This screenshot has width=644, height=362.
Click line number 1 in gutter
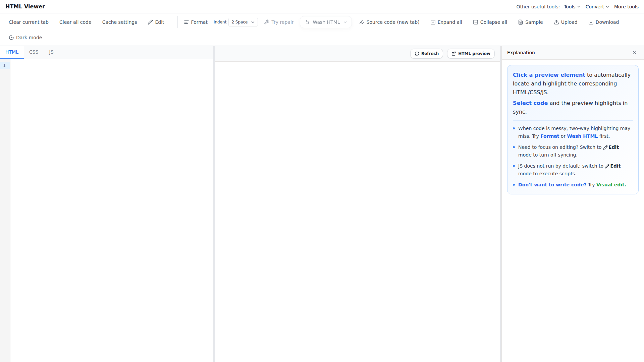4,65
